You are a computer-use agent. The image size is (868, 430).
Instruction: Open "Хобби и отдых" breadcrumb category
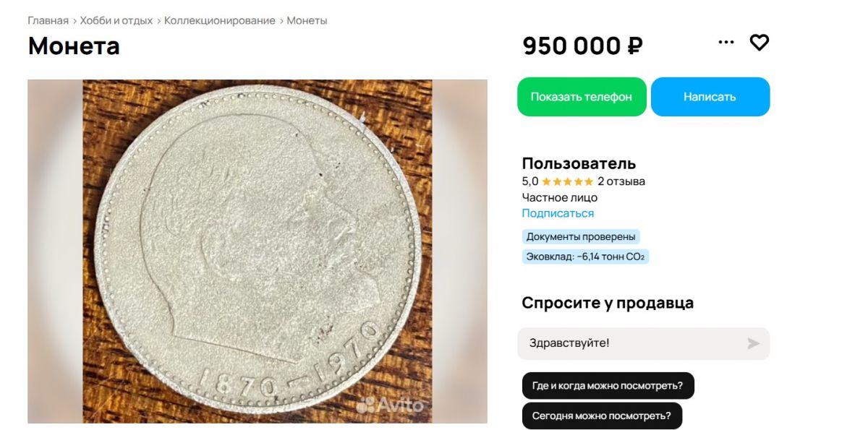click(116, 20)
